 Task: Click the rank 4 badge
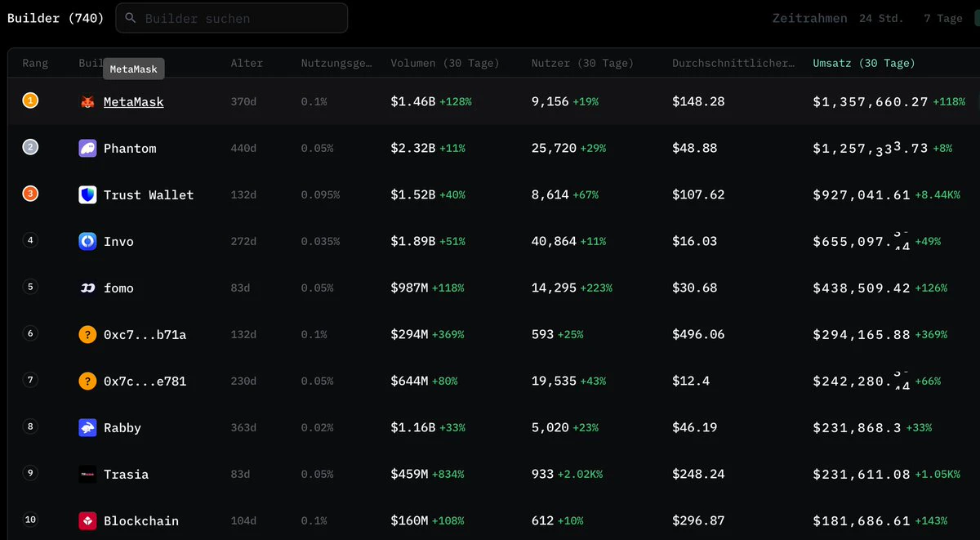[x=30, y=240]
